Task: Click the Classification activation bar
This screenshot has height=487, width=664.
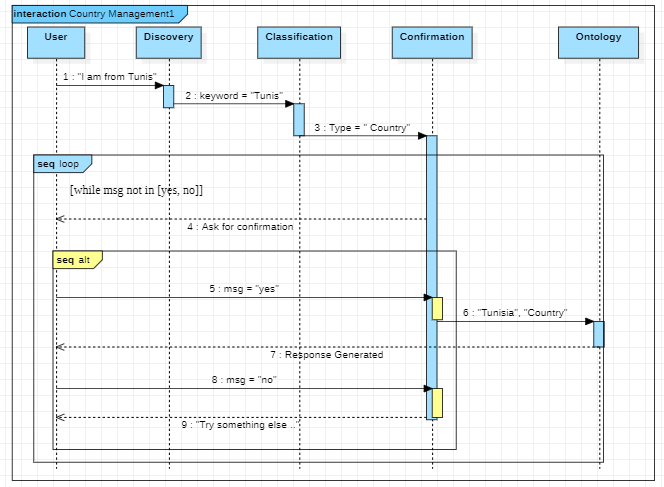Action: click(x=299, y=119)
